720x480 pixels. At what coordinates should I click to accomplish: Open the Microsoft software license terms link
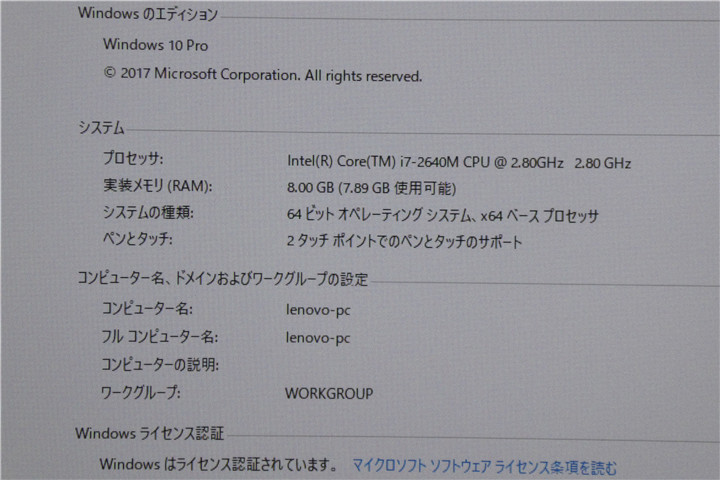484,467
